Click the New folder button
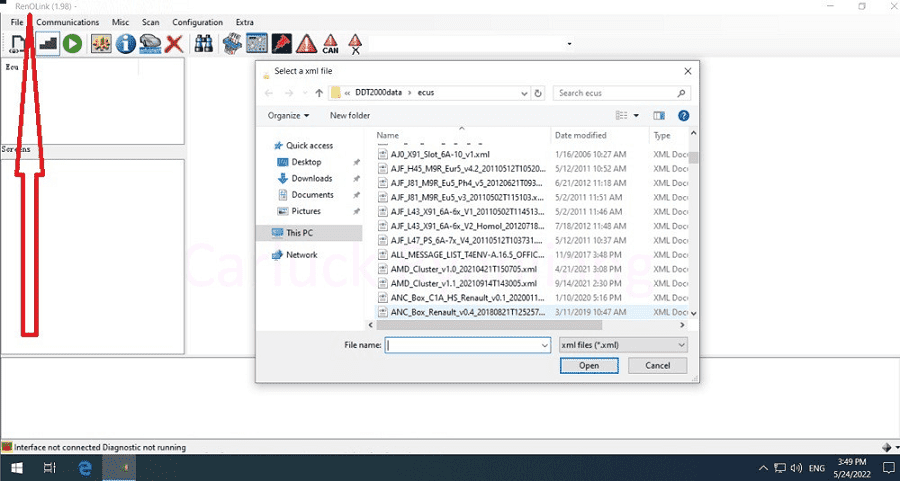 click(x=350, y=115)
